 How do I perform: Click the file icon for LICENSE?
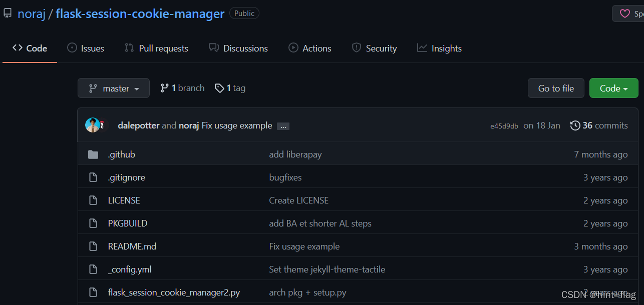point(93,200)
